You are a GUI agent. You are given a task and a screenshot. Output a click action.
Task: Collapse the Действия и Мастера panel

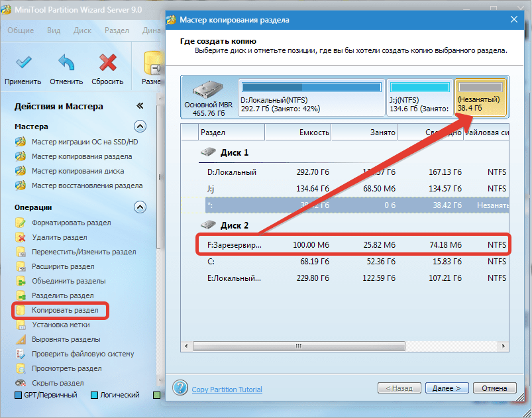click(140, 106)
